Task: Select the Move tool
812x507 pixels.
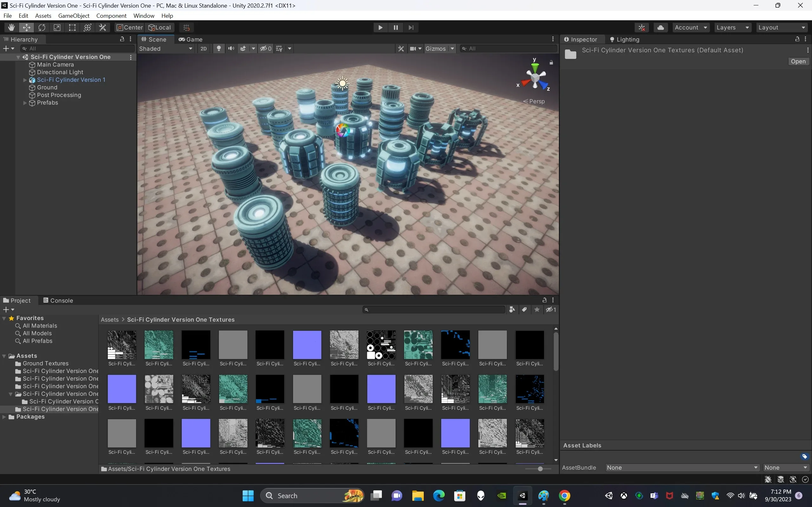Action: [x=27, y=27]
